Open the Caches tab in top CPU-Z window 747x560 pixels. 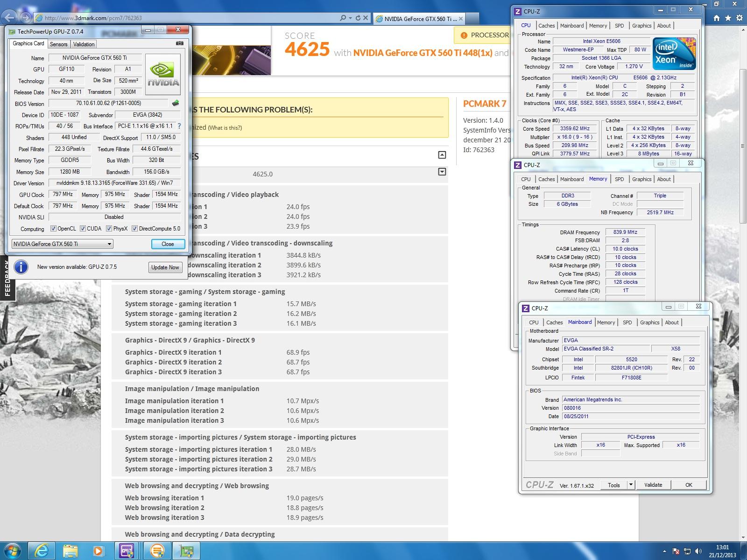pos(546,26)
